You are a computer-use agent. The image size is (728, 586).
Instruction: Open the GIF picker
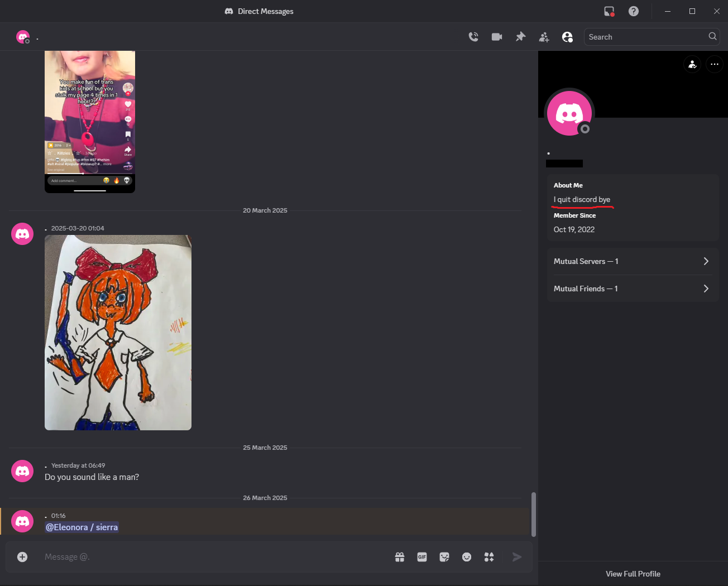(422, 557)
